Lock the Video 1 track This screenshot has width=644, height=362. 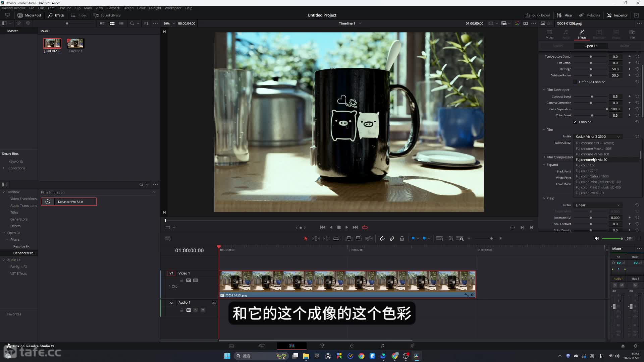pyautogui.click(x=181, y=281)
